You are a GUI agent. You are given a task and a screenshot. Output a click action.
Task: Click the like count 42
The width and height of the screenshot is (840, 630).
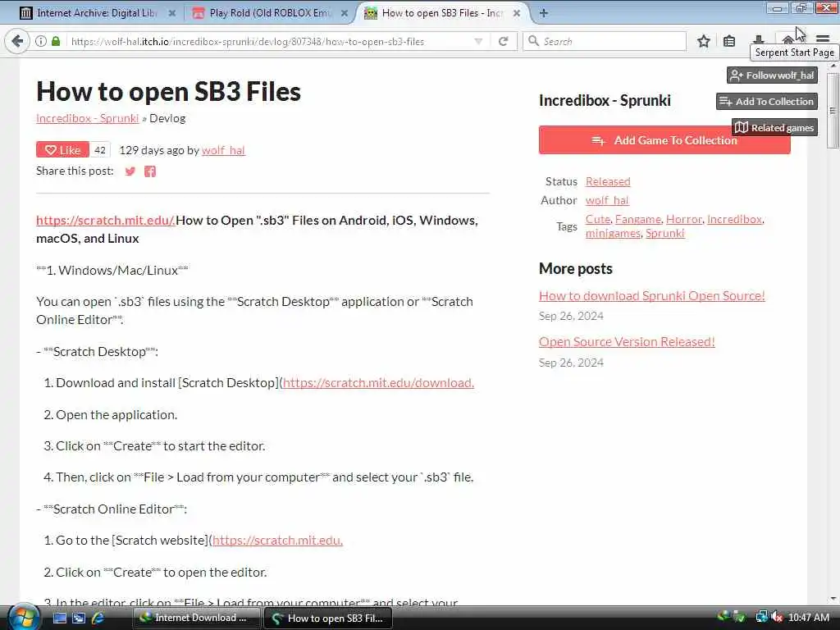(100, 150)
